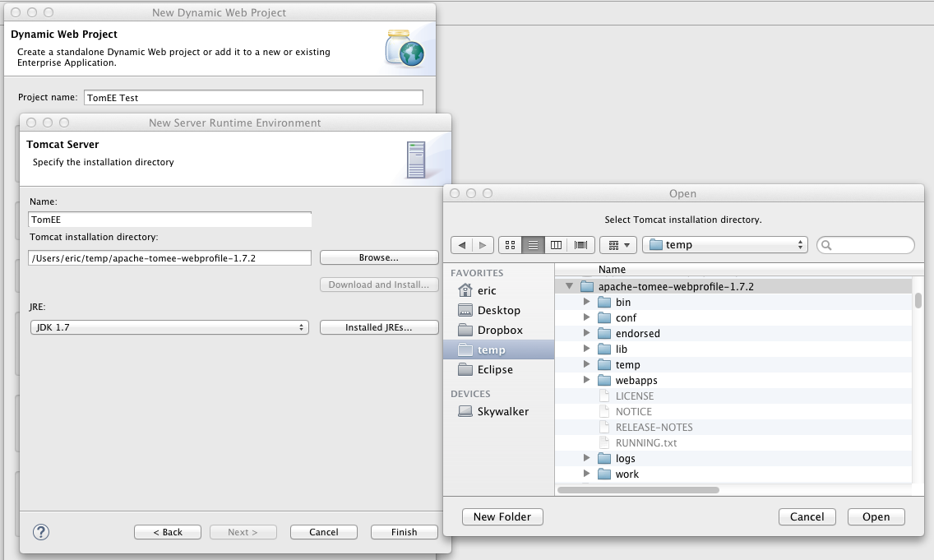
Task: Click the Project name field
Action: (253, 98)
